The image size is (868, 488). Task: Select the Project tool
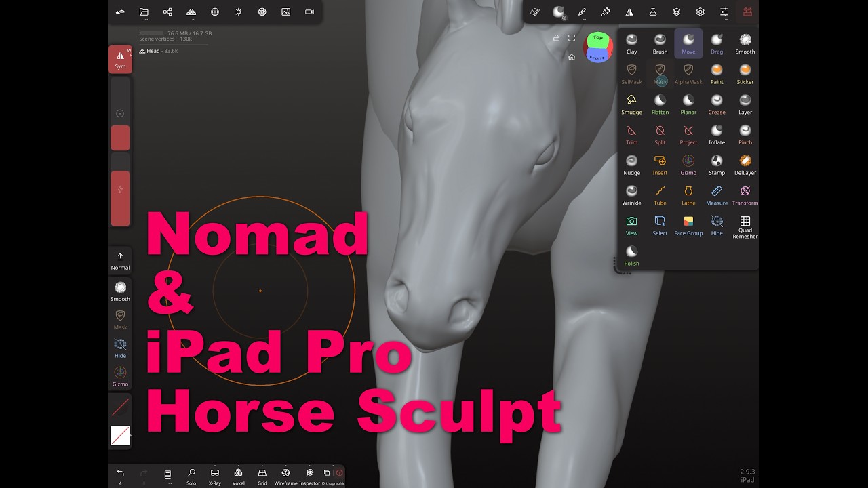click(x=688, y=135)
